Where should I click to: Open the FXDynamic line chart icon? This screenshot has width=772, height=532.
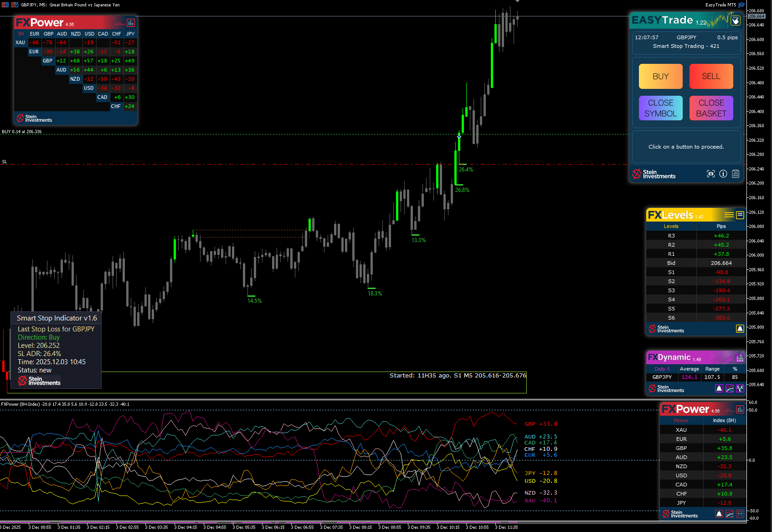(730, 388)
